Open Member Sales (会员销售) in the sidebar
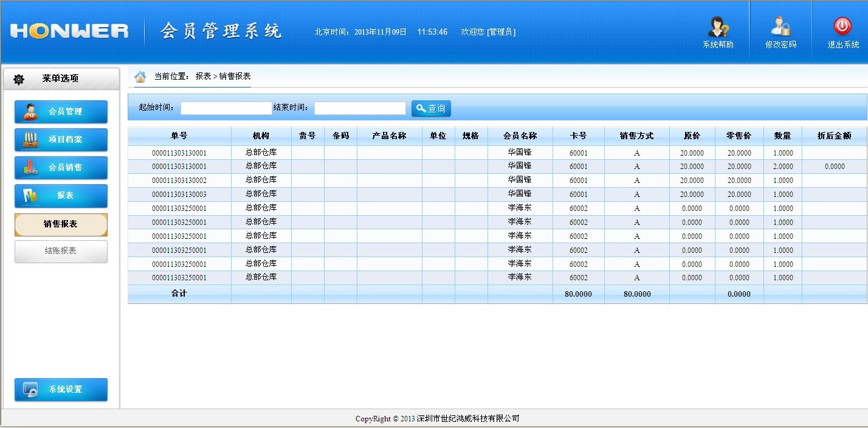 tap(61, 168)
